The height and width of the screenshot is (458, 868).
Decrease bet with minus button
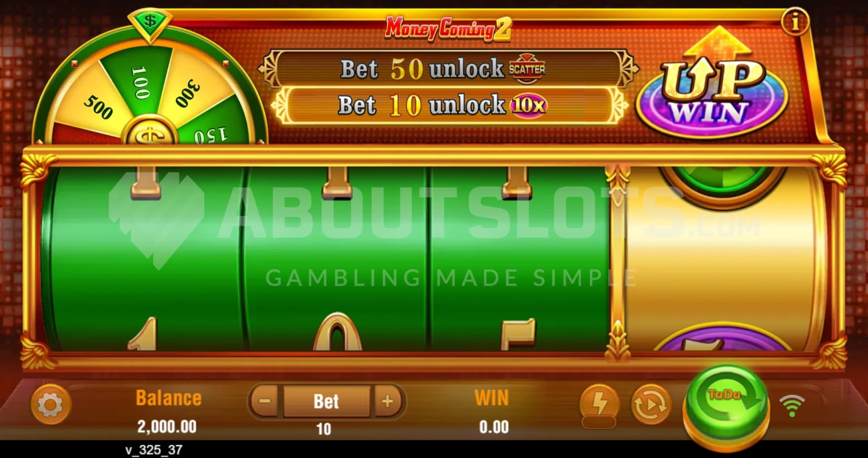point(265,401)
